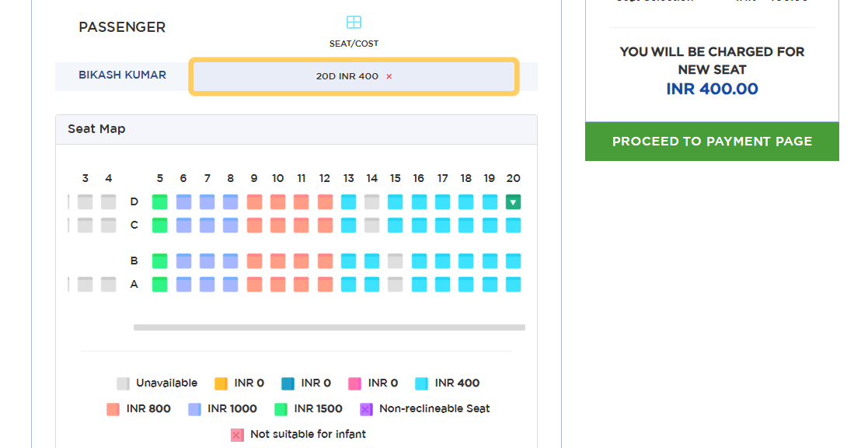The height and width of the screenshot is (448, 868).
Task: Choose purple seat 7C
Action: click(x=207, y=226)
